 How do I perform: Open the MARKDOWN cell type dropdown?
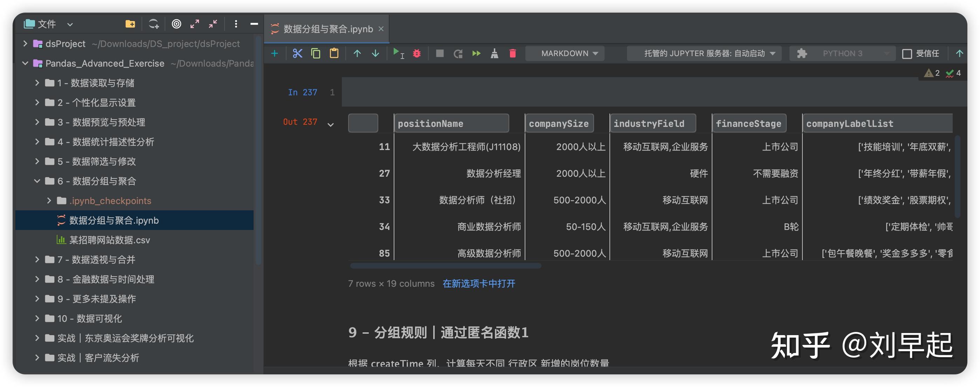coord(565,53)
